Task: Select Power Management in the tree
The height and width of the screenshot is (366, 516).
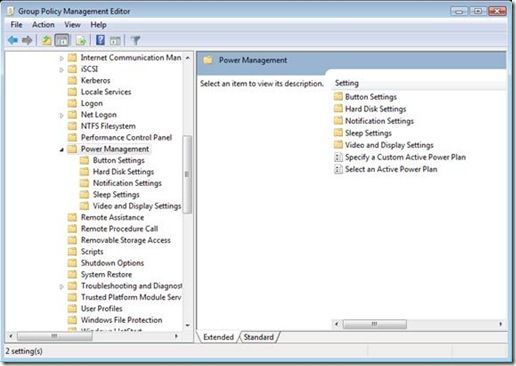Action: click(x=115, y=149)
